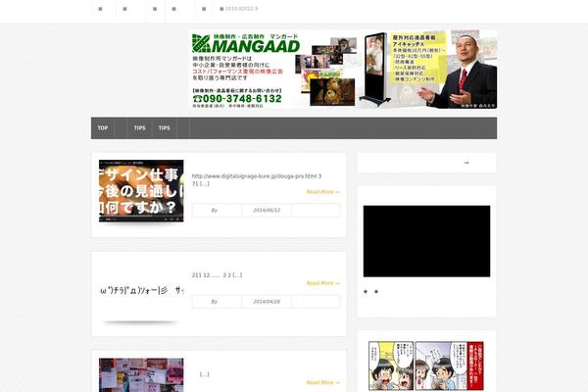Open the デザイン仕事 post thumbnail
This screenshot has width=588, height=392.
click(141, 191)
